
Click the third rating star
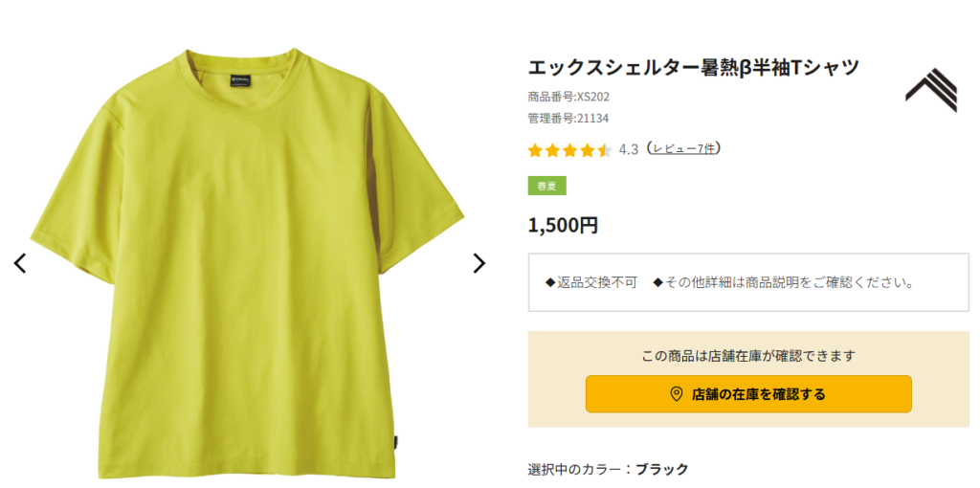coord(569,150)
